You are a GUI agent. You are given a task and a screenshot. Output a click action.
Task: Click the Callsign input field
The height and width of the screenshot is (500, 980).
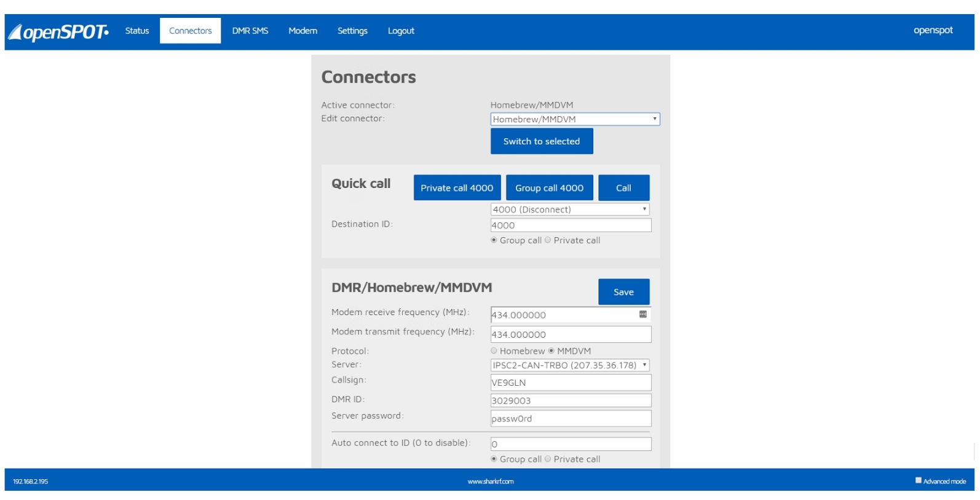(571, 383)
